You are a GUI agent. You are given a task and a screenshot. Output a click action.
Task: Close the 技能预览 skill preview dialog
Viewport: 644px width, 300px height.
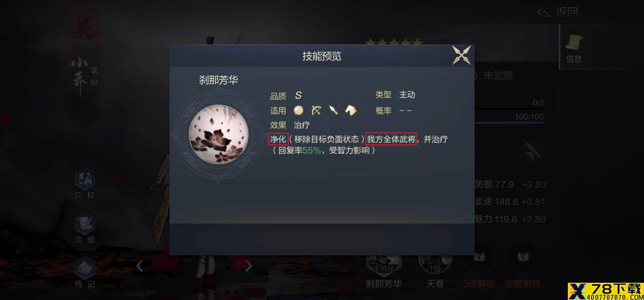point(461,55)
